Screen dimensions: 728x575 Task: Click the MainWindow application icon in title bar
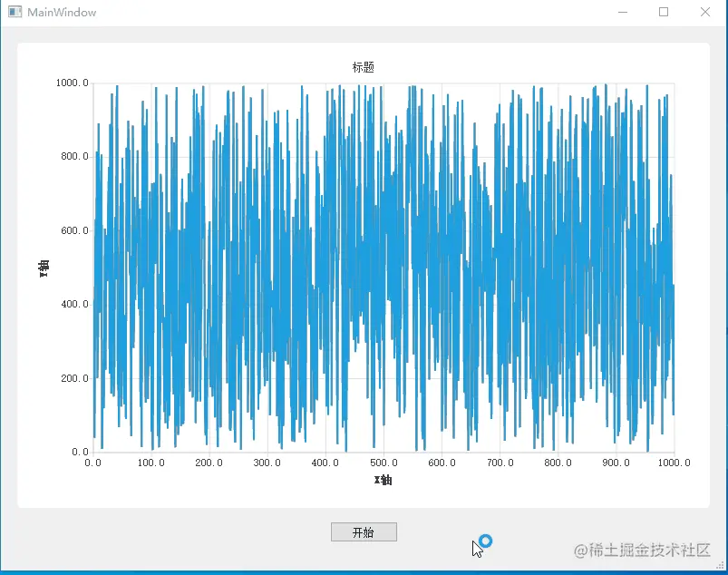tap(13, 12)
